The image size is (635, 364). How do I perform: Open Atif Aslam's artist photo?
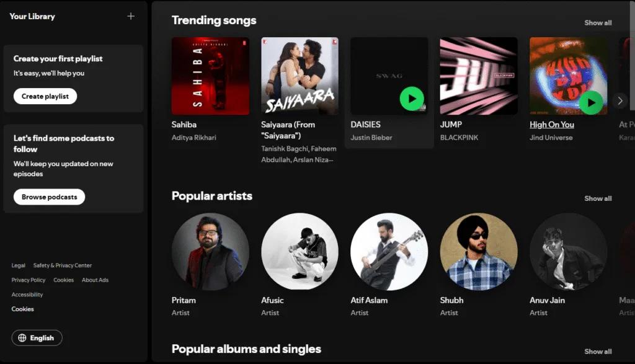[x=389, y=251]
